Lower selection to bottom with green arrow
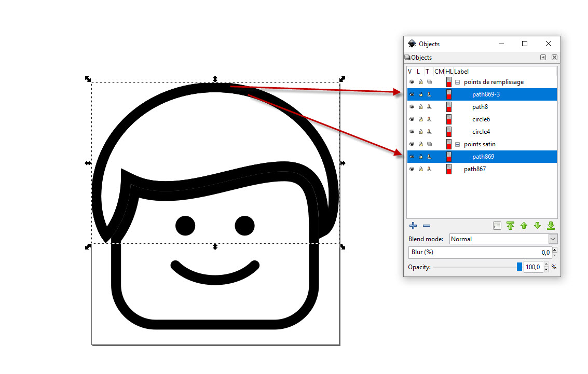 [x=551, y=226]
